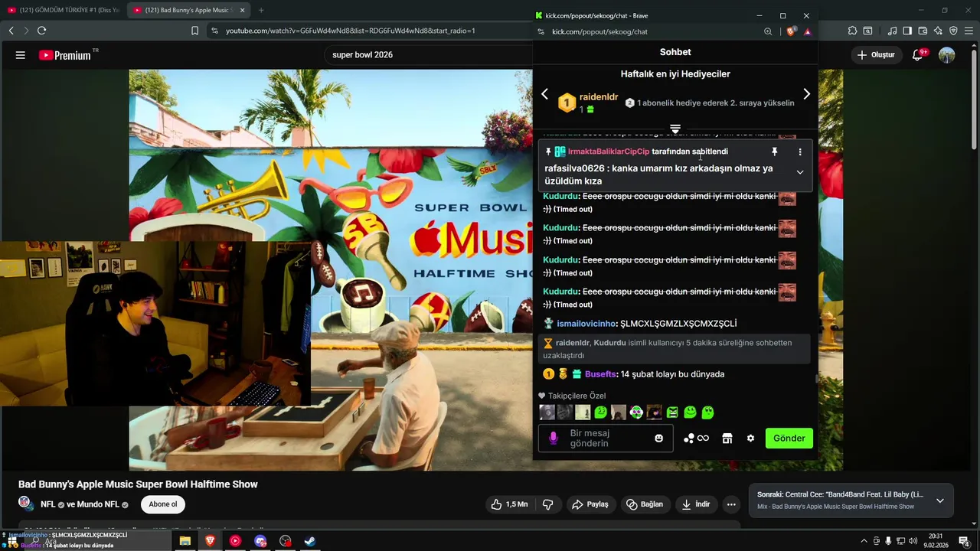Open Brave Rewards triangle in Kick popout
Image resolution: width=980 pixels, height=551 pixels.
[807, 31]
